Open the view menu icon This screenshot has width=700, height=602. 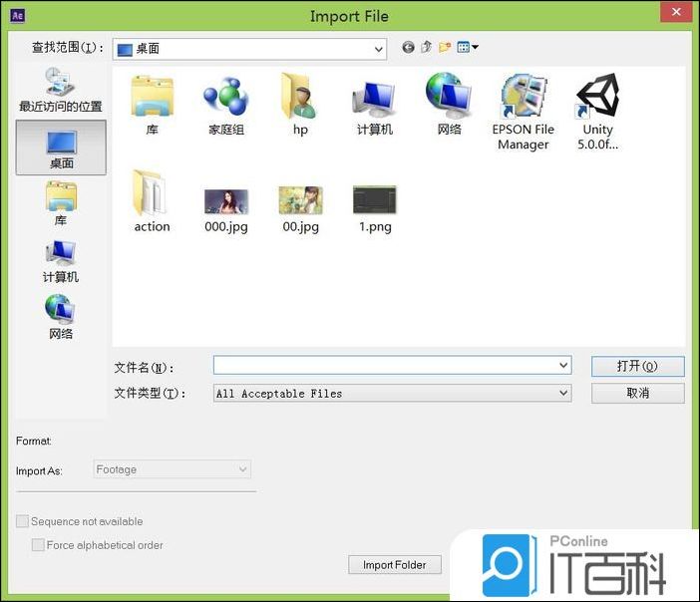468,47
